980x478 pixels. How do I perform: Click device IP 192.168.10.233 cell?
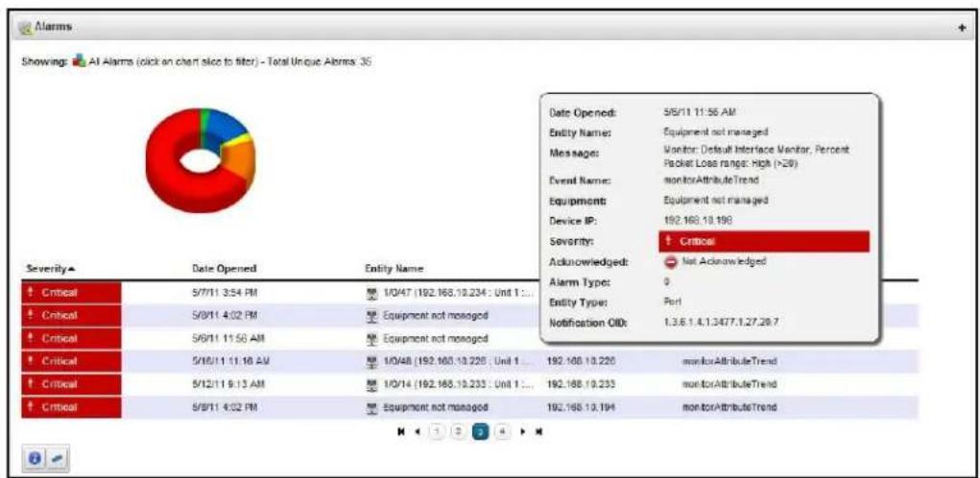tap(582, 384)
